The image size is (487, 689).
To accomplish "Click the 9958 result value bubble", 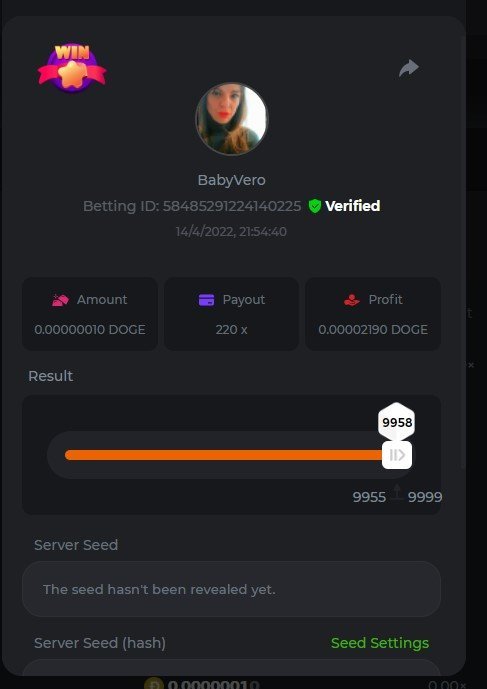I will click(397, 422).
